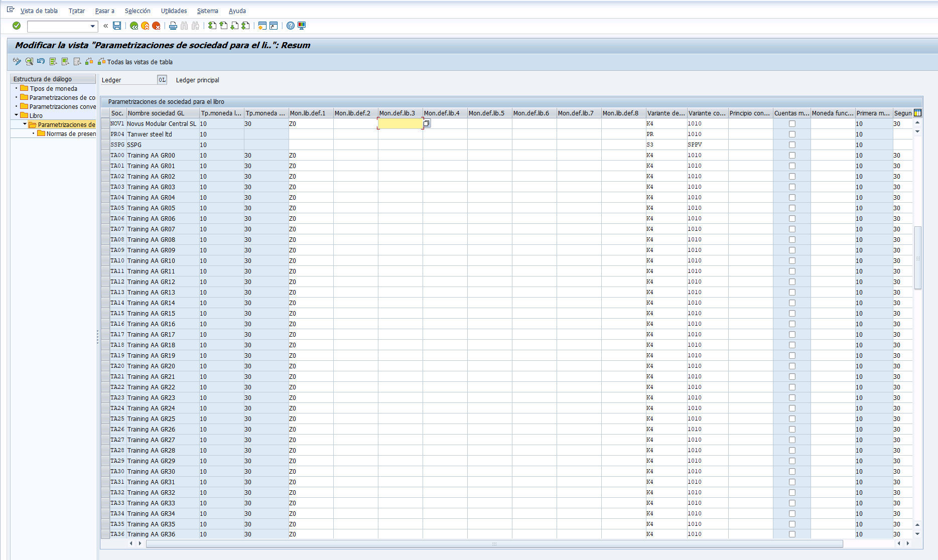Open the customize local layout monitor icon
Viewport: 938px width, 560px height.
point(302,26)
